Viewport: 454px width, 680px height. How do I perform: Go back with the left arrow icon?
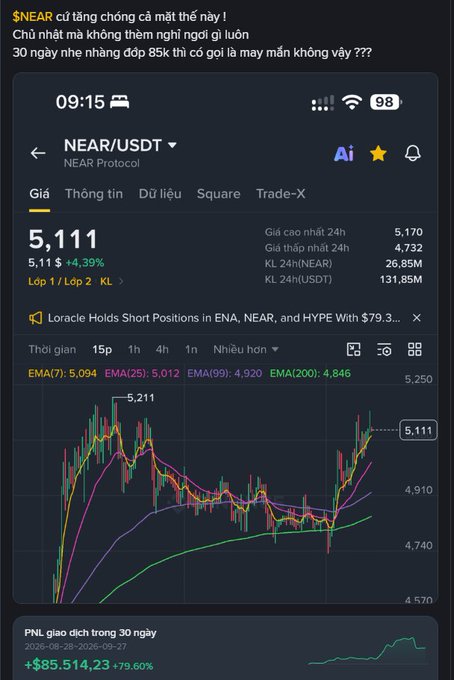click(x=38, y=153)
